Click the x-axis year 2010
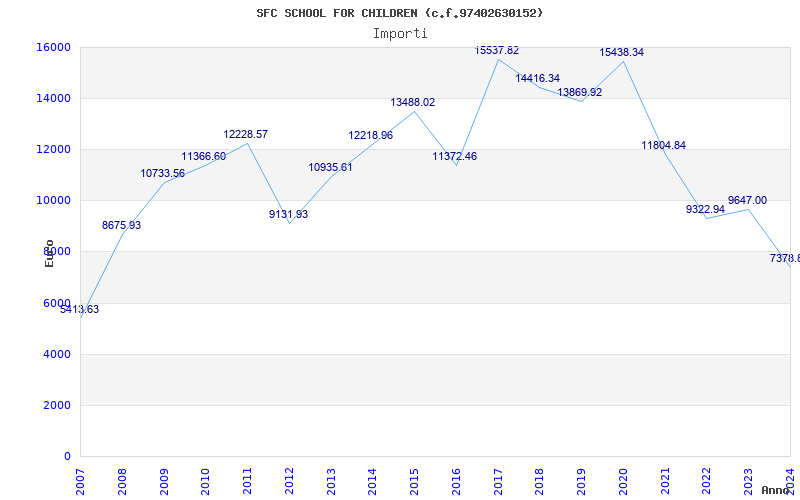Viewport: 800px width, 500px height. coord(206,482)
